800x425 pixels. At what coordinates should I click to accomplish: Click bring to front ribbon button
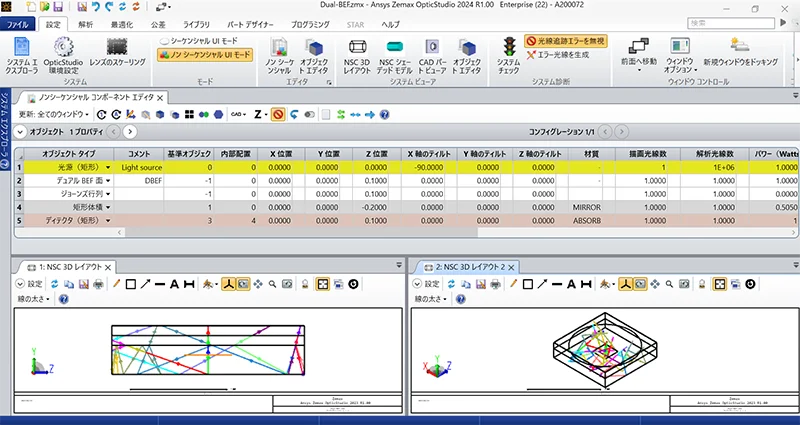(x=639, y=56)
